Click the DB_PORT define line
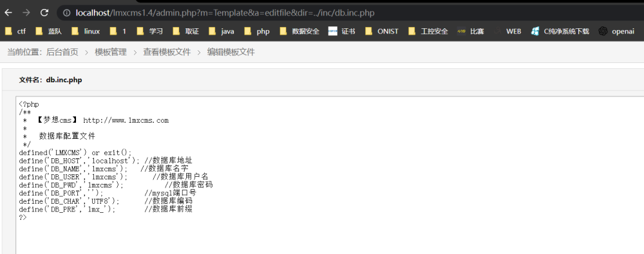This screenshot has height=254, width=644. [x=108, y=194]
